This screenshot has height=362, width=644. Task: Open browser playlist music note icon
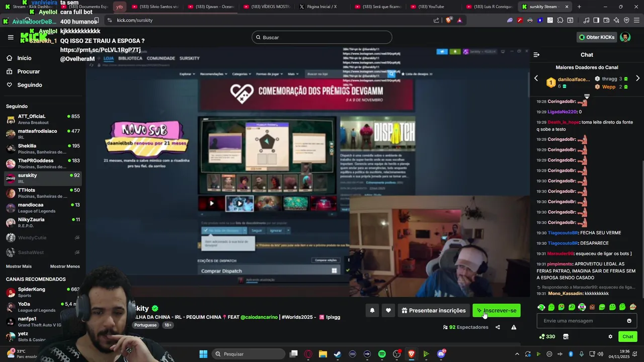(586, 20)
